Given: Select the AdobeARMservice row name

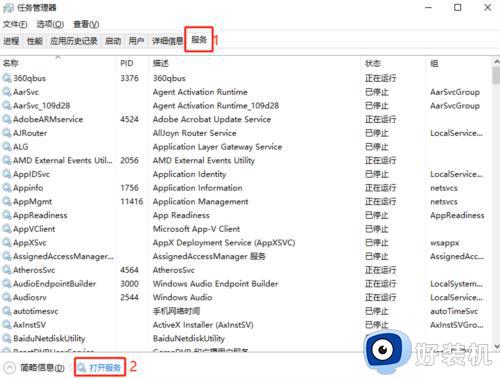Looking at the screenshot, I should point(48,119).
